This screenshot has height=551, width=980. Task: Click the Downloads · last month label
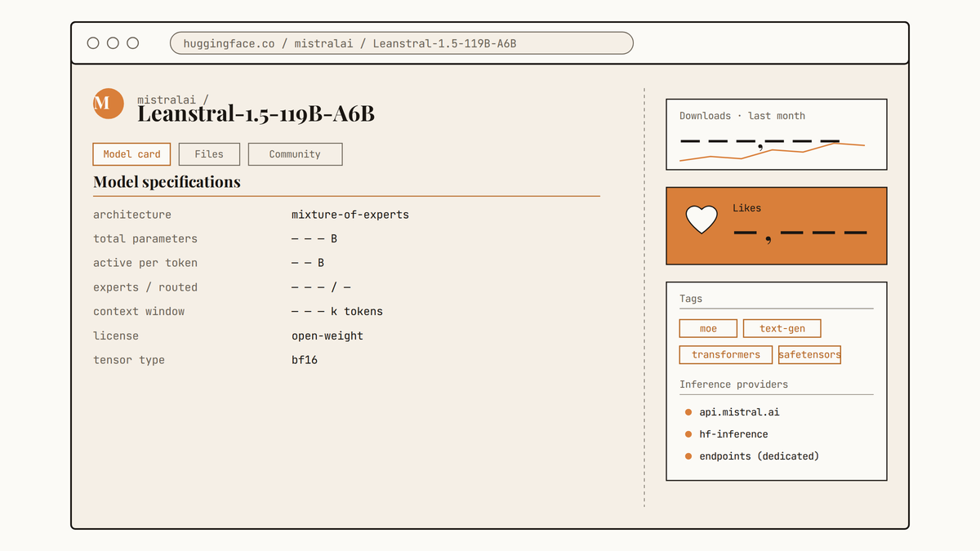[x=742, y=116]
